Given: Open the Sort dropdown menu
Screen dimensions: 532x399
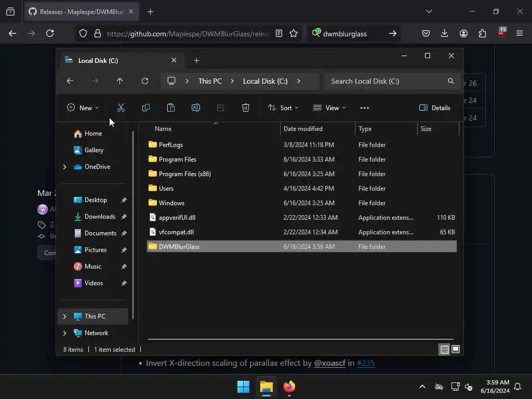Looking at the screenshot, I should click(x=283, y=108).
